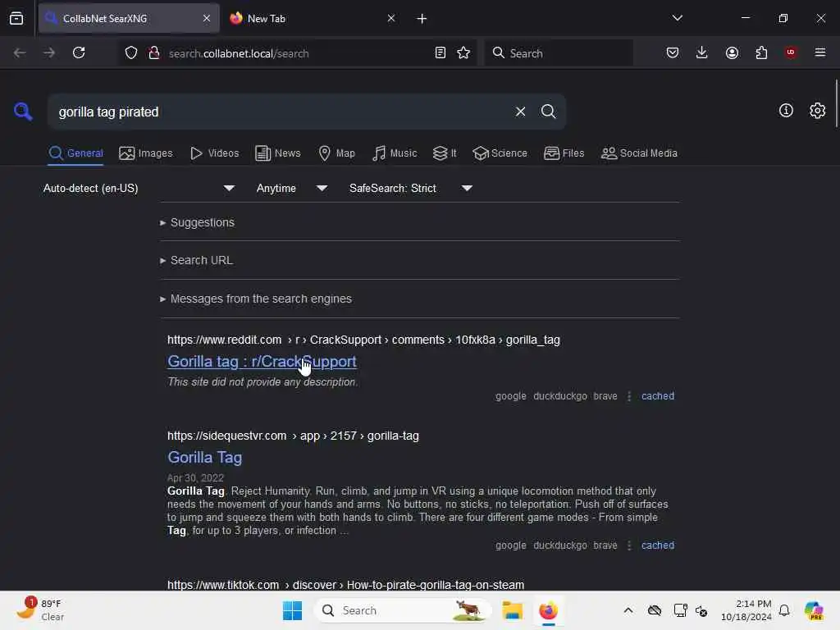Clear the gorilla tag pirated query
This screenshot has height=630, width=840.
point(520,112)
